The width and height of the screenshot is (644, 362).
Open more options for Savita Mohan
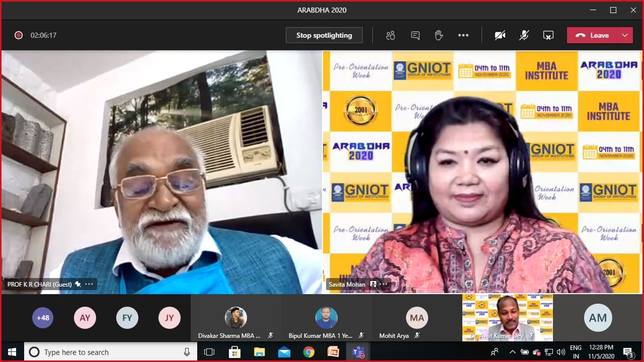[x=384, y=284]
